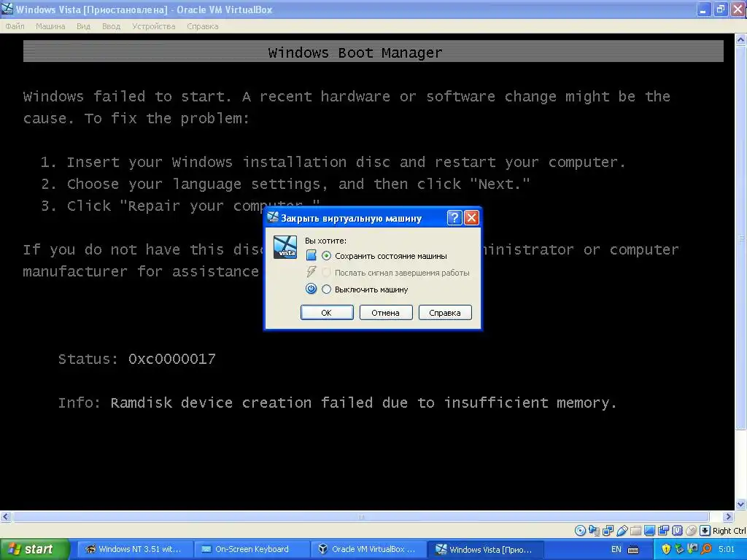This screenshot has width=747, height=560.
Task: Click the Safely Remove Hardware tray icon
Action: point(679,549)
